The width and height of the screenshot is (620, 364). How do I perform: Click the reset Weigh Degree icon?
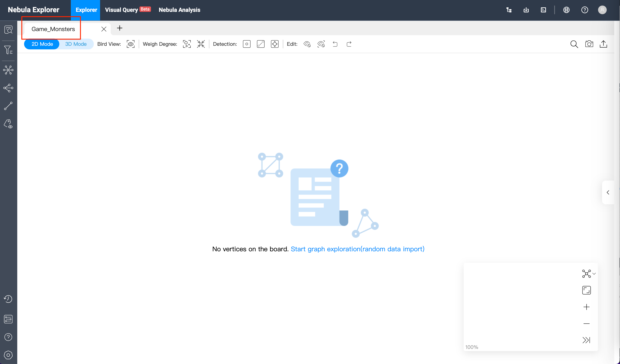(x=201, y=44)
